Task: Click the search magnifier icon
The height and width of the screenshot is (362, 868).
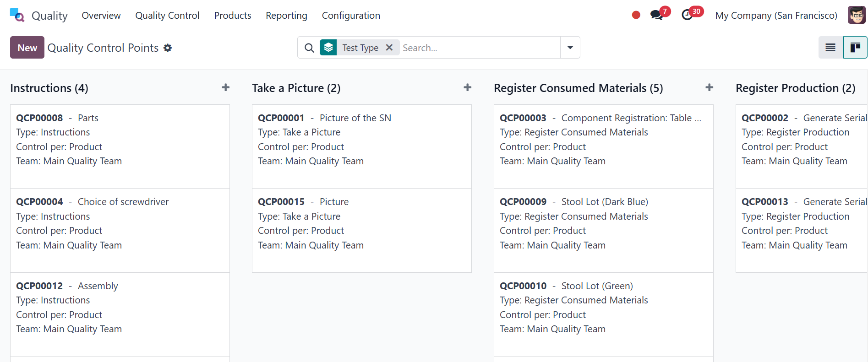Action: coord(310,48)
